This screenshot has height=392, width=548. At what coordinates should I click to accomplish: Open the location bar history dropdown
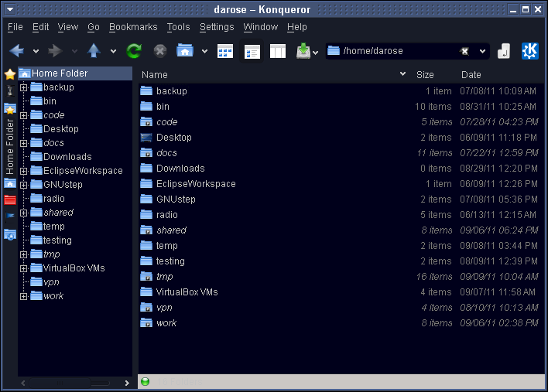482,51
